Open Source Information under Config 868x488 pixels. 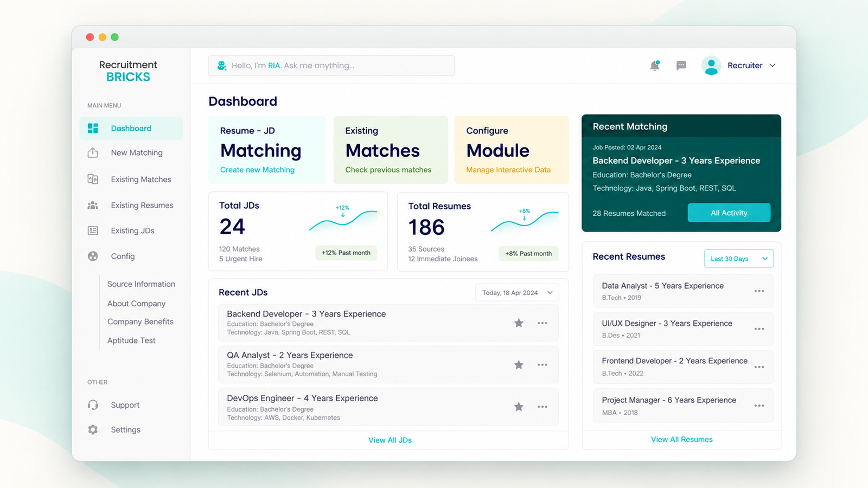click(x=141, y=284)
